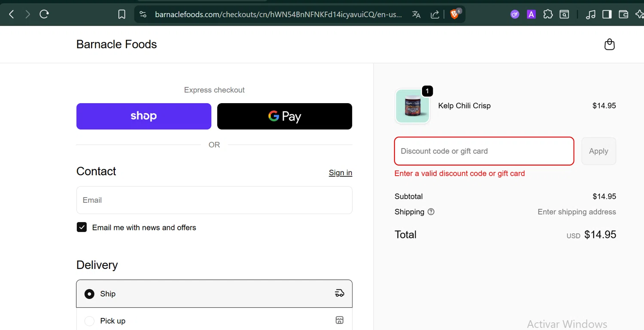Select the Ship delivery option
Viewport: 644px width, 330px height.
pyautogui.click(x=214, y=294)
